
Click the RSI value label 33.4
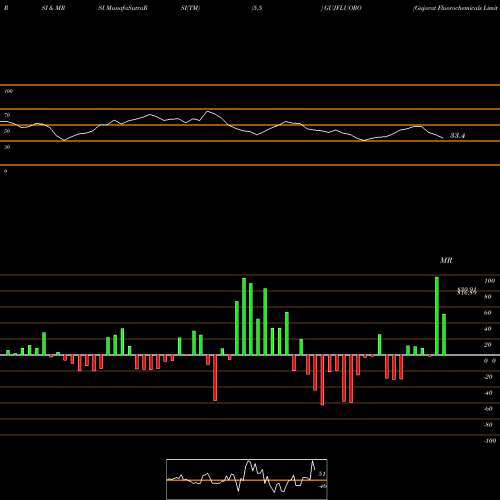click(457, 135)
